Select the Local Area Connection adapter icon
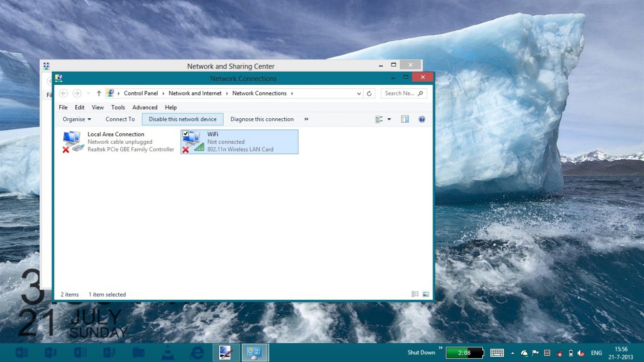The height and width of the screenshot is (362, 644). 73,142
